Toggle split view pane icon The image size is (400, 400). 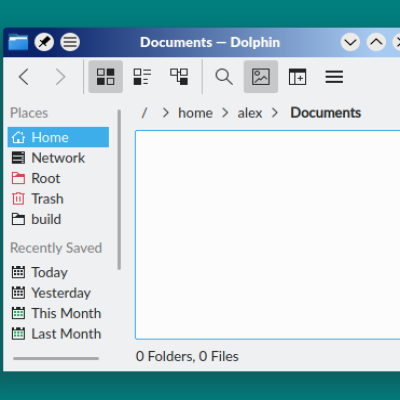pos(297,77)
